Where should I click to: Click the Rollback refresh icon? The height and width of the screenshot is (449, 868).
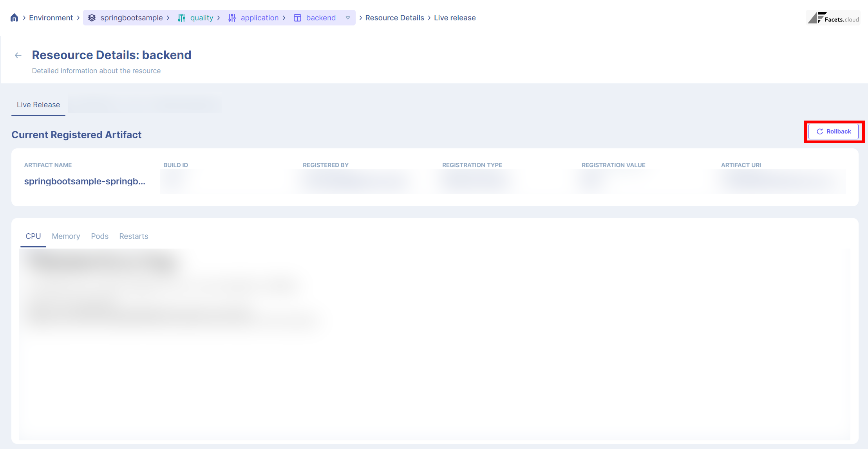pos(819,132)
